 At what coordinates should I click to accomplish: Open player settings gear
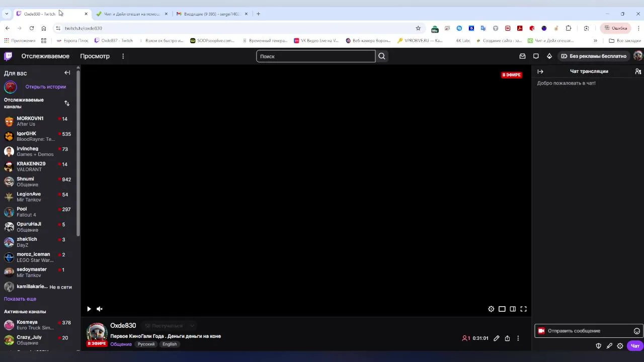click(x=491, y=309)
